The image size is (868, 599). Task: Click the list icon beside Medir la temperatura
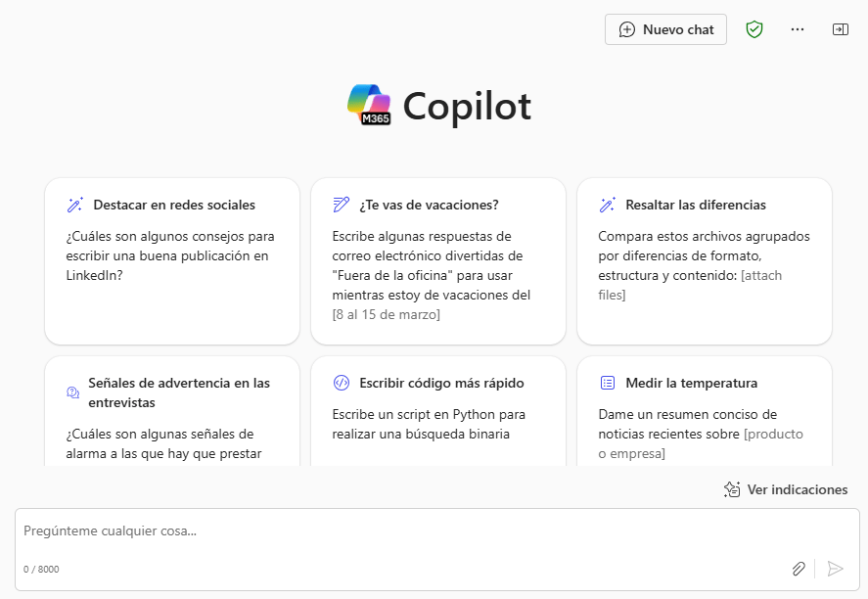tap(608, 383)
